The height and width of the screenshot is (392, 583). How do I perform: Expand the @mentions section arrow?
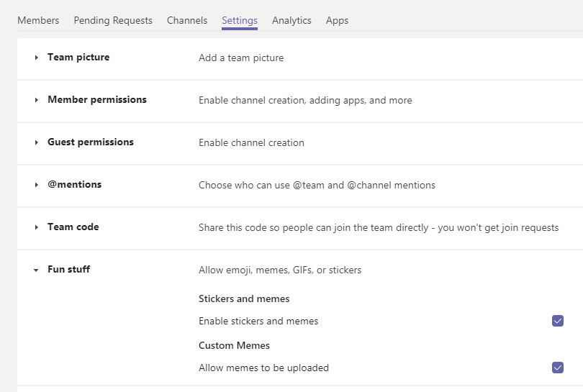pyautogui.click(x=37, y=185)
